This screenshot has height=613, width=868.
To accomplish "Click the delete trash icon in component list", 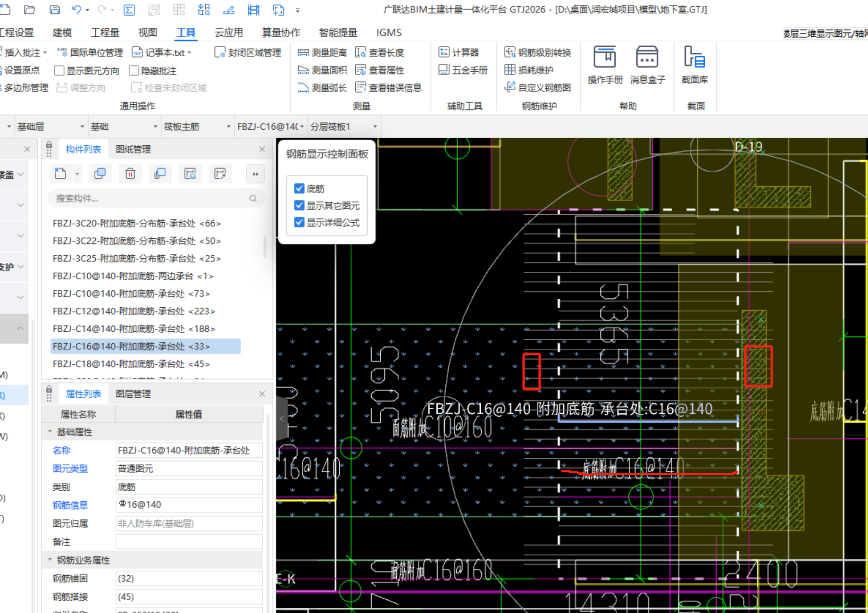I will (x=130, y=174).
